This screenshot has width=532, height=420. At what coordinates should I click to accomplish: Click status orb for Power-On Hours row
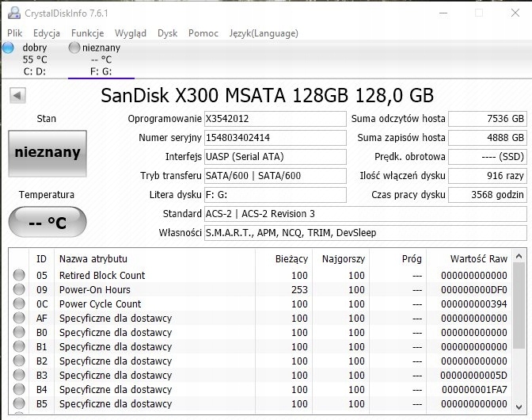point(19,289)
